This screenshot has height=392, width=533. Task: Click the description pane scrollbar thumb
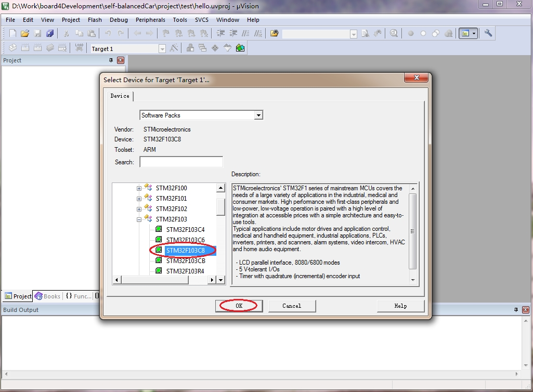click(x=413, y=231)
